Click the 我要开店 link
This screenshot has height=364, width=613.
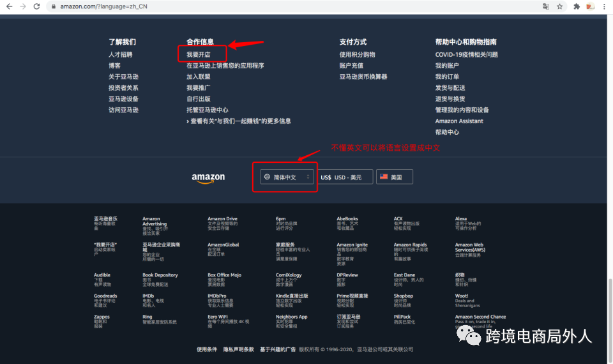tap(198, 54)
